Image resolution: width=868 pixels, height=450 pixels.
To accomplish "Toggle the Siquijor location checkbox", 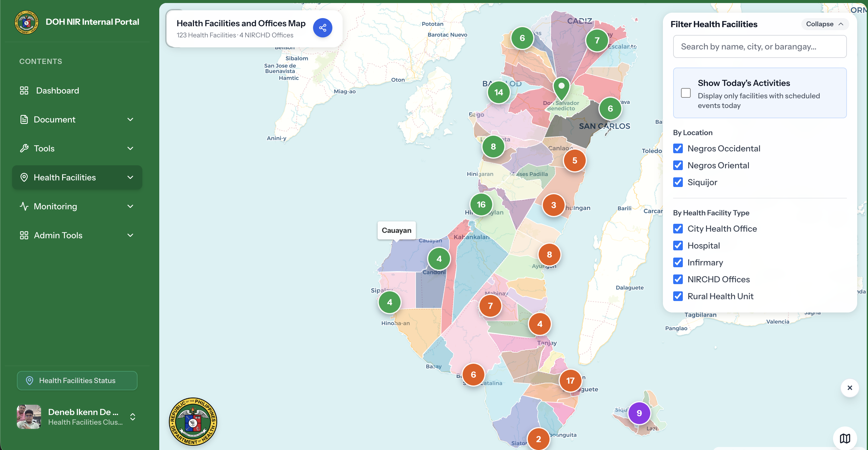I will tap(678, 182).
